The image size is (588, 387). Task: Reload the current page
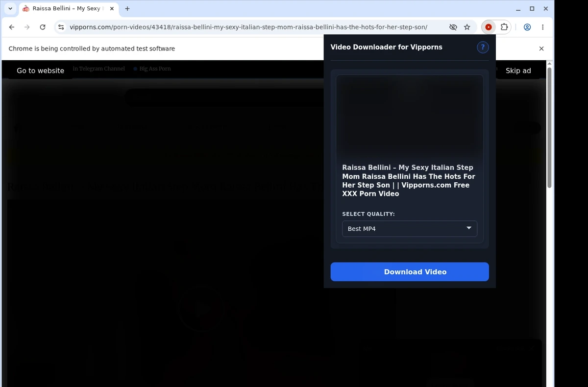click(43, 27)
